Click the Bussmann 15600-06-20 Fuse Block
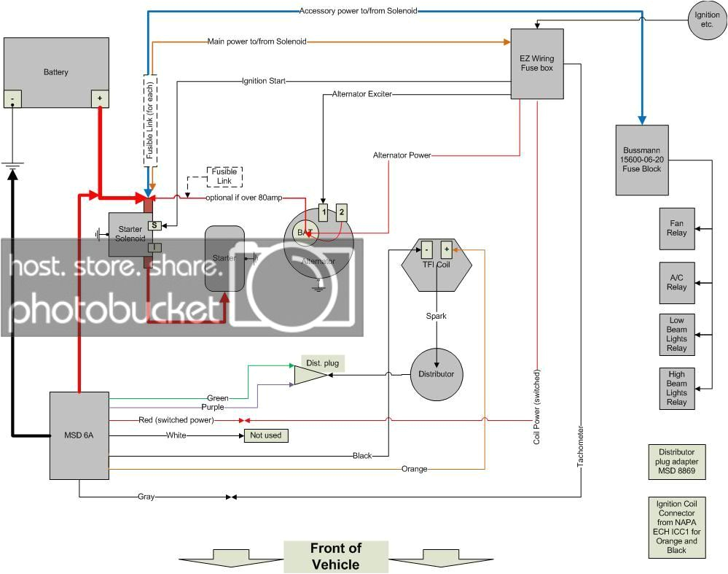728x574 pixels. [x=641, y=160]
